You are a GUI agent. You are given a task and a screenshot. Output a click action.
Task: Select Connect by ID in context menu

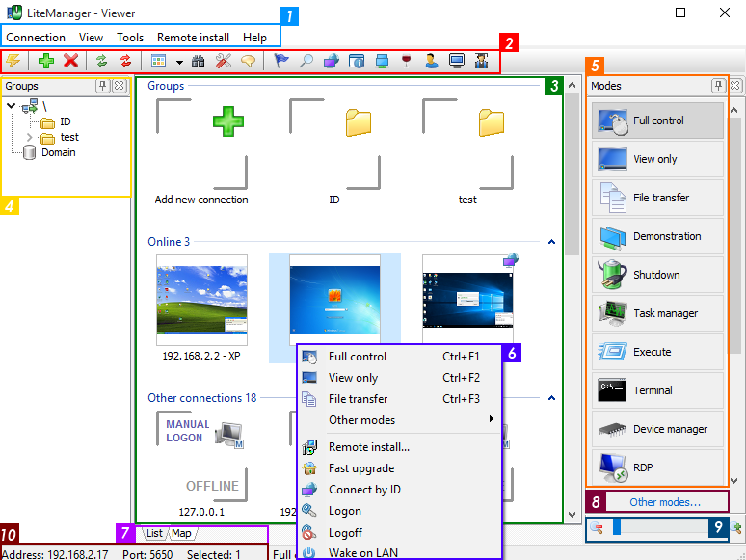click(400, 490)
